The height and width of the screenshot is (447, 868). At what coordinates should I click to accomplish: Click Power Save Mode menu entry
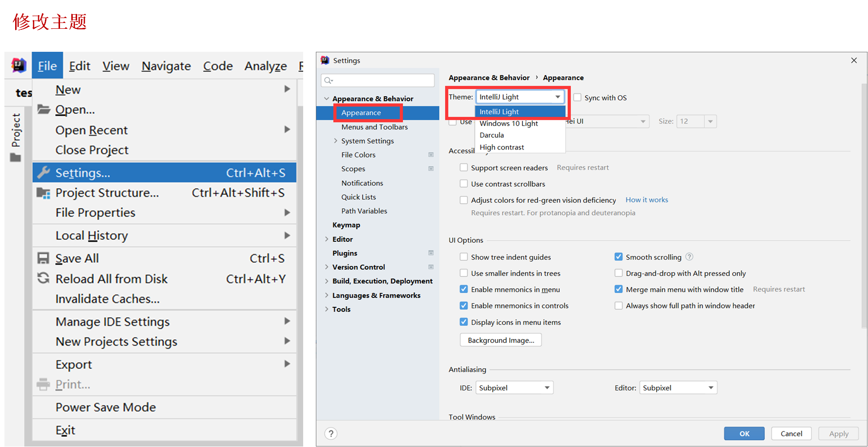point(165,407)
